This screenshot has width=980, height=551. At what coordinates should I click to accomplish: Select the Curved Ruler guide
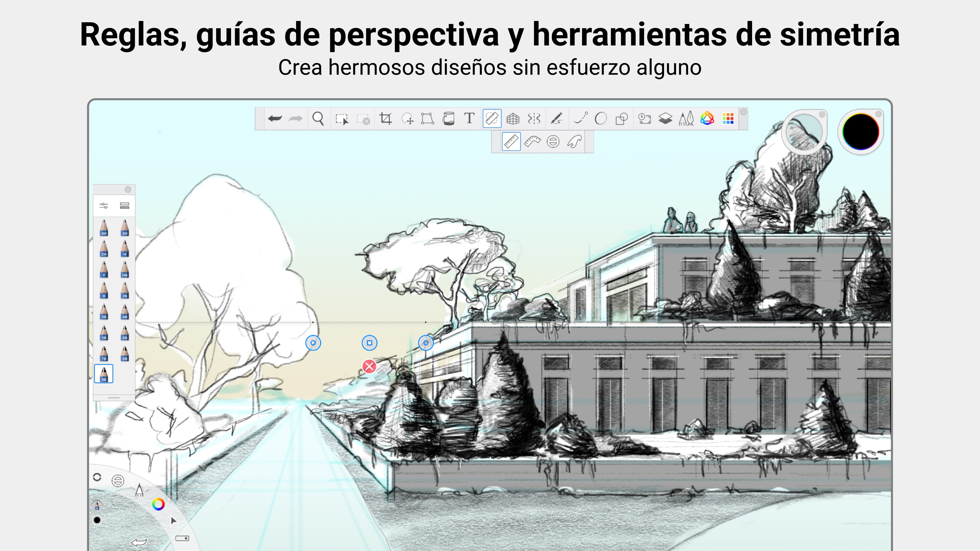pos(532,142)
